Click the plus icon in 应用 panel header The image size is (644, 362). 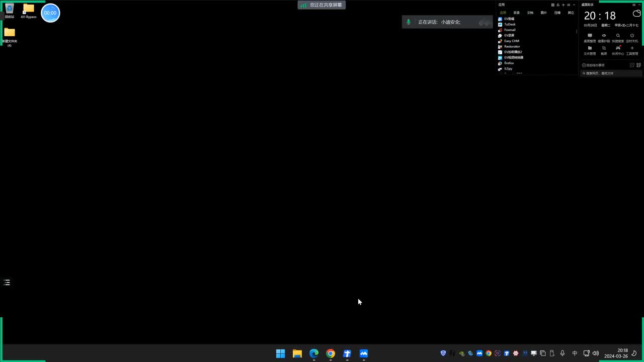tap(563, 5)
